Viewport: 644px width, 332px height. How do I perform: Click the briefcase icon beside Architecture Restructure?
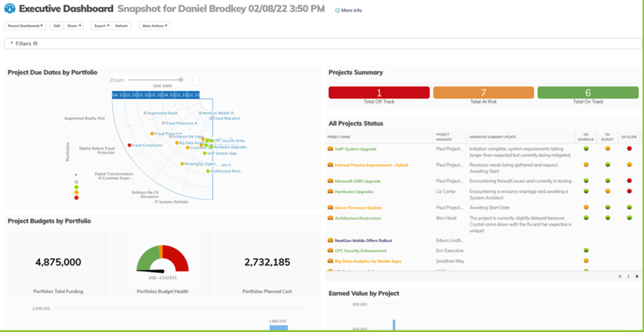pyautogui.click(x=330, y=218)
